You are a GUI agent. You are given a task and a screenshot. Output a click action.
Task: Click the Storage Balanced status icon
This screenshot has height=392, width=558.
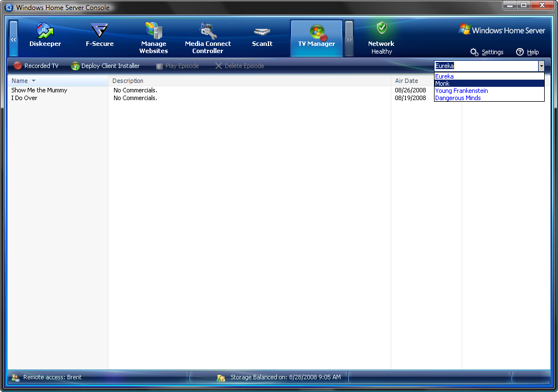(221, 378)
